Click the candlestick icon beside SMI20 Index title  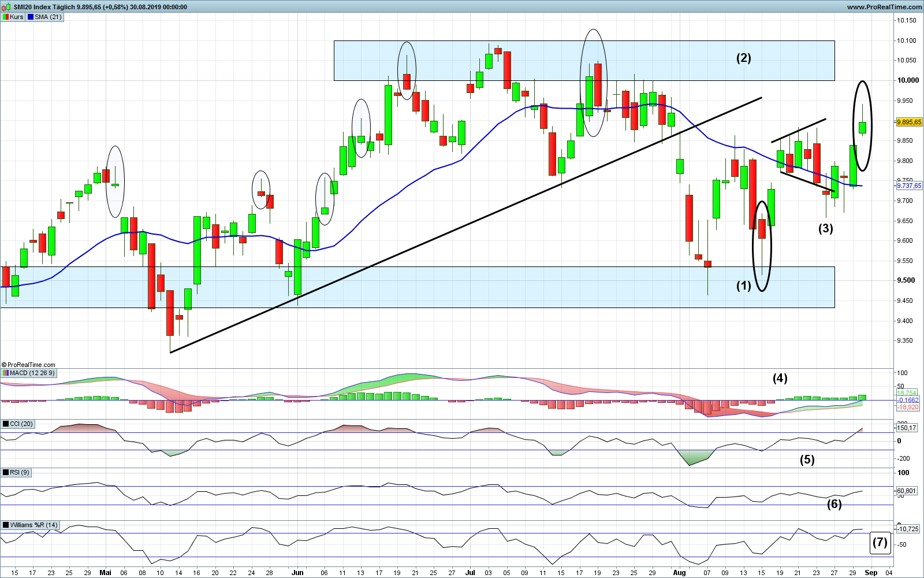(6, 7)
